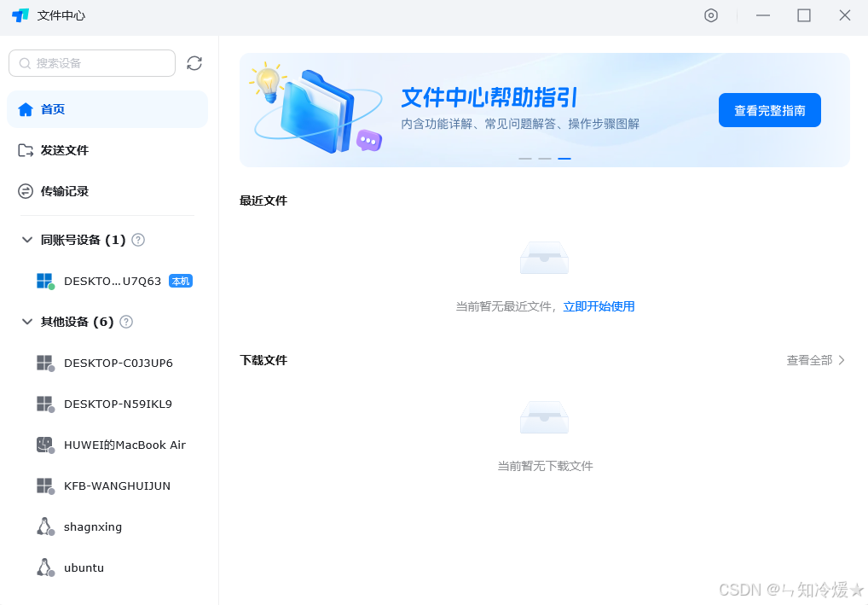Collapse the 同账号设备 device group
Viewport: 868px width, 605px height.
coord(26,240)
